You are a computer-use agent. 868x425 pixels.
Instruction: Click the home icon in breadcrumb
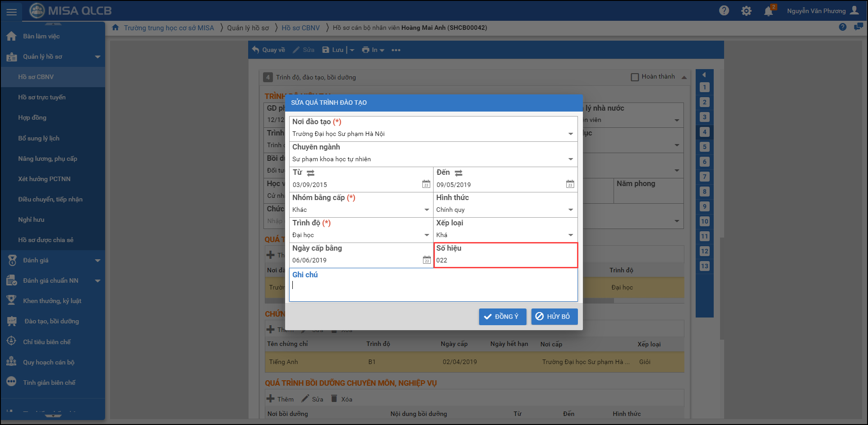point(115,28)
